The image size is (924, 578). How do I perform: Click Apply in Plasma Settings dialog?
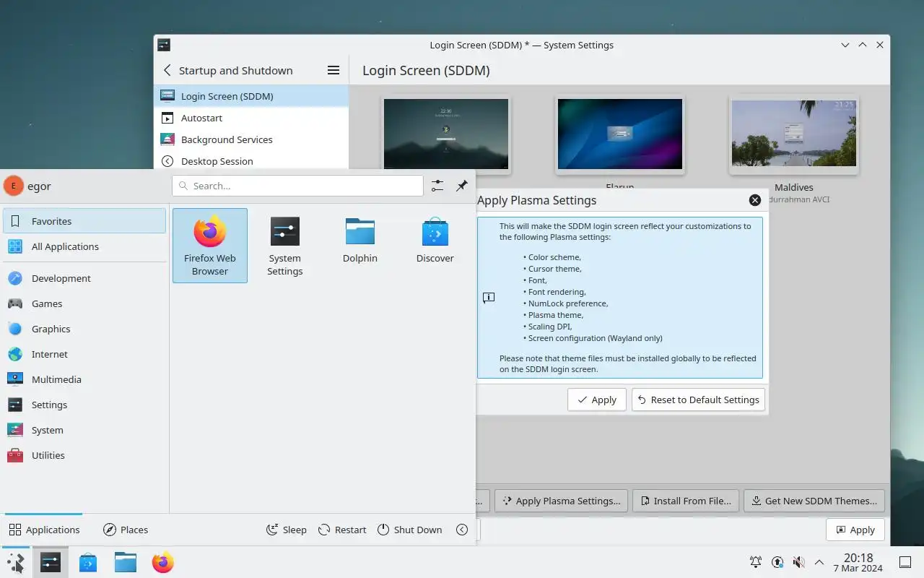tap(596, 400)
